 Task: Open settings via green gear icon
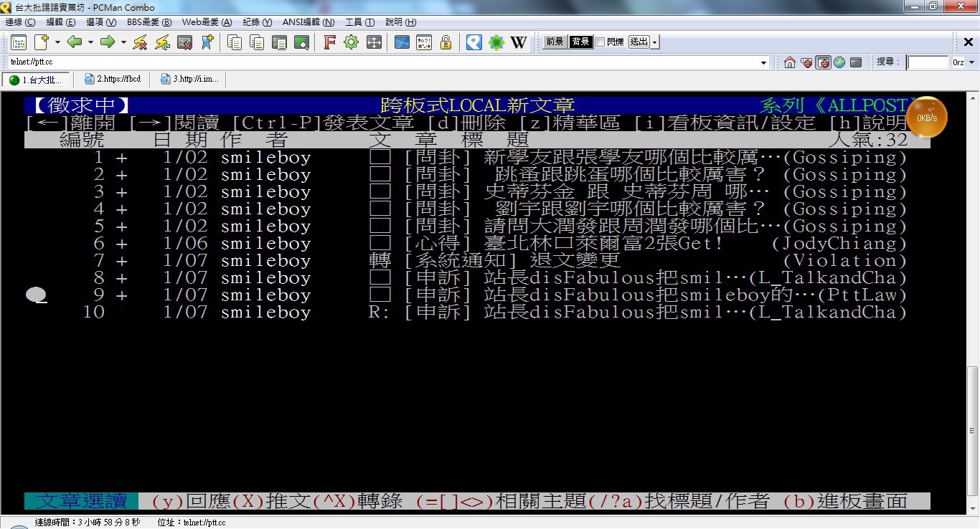coord(351,42)
